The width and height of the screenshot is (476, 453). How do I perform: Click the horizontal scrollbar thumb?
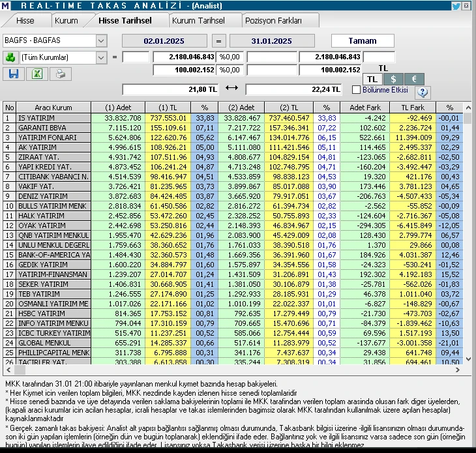pos(20,370)
